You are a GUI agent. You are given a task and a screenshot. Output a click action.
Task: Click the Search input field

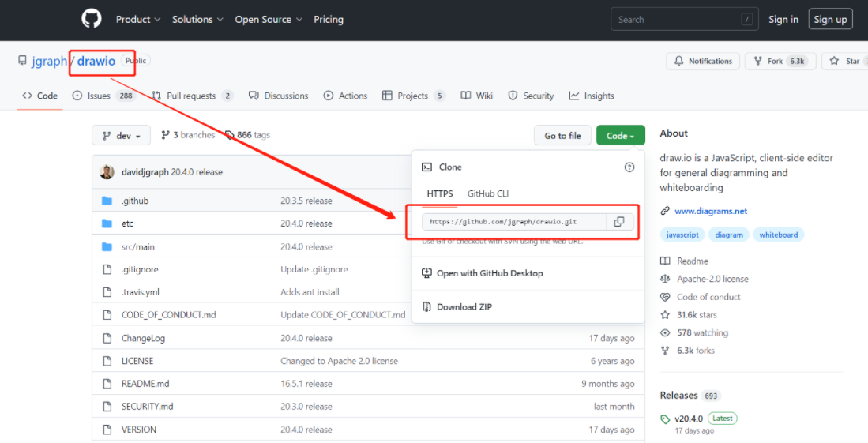pos(684,20)
